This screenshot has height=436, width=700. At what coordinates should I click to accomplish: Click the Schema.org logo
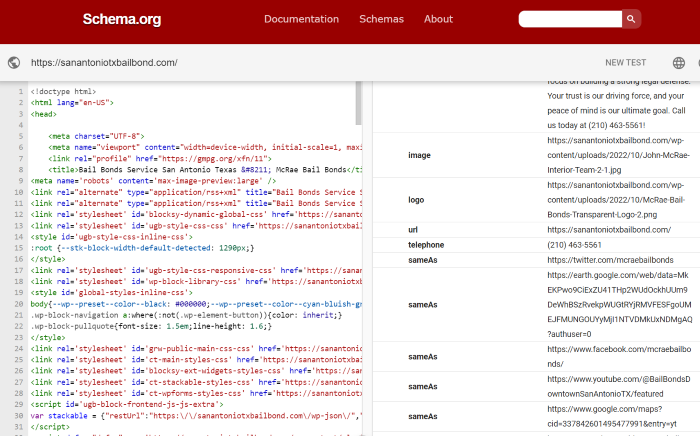[x=121, y=19]
